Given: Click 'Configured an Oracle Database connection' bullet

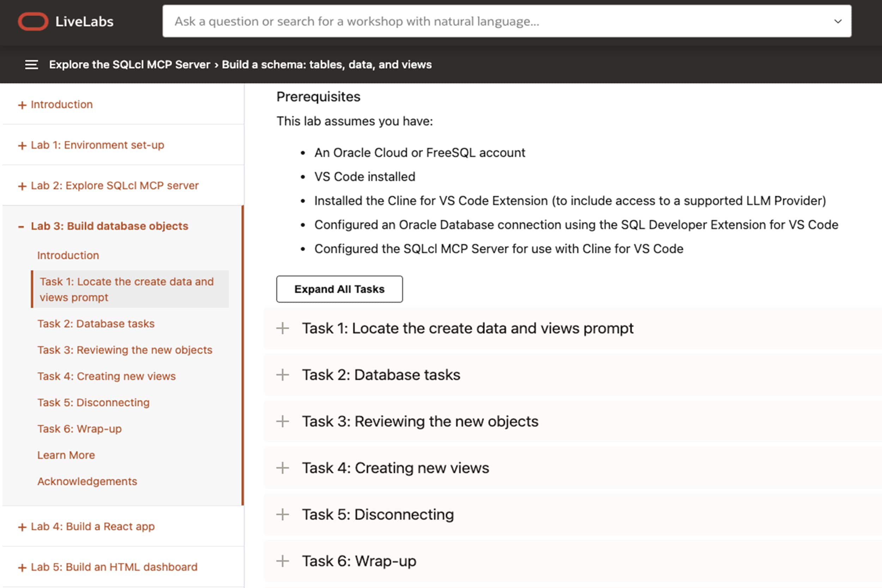Looking at the screenshot, I should [576, 225].
